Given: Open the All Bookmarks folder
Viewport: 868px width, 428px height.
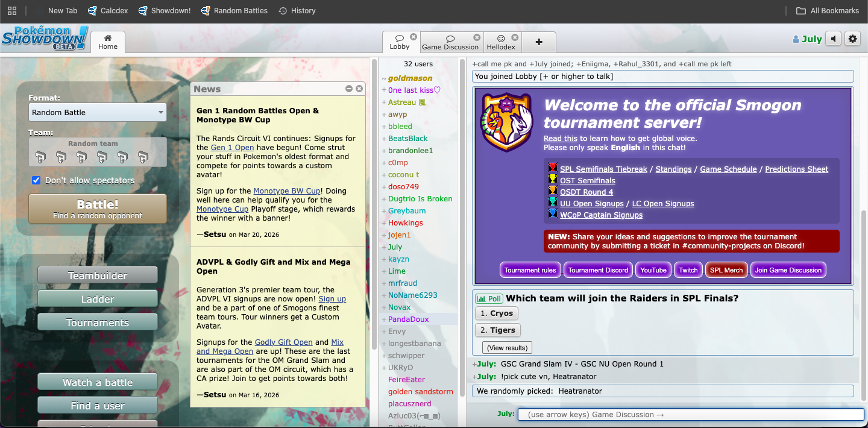Looking at the screenshot, I should [x=828, y=11].
